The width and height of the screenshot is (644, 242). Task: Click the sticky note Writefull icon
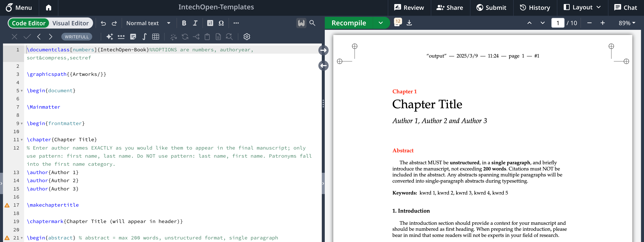point(133,36)
